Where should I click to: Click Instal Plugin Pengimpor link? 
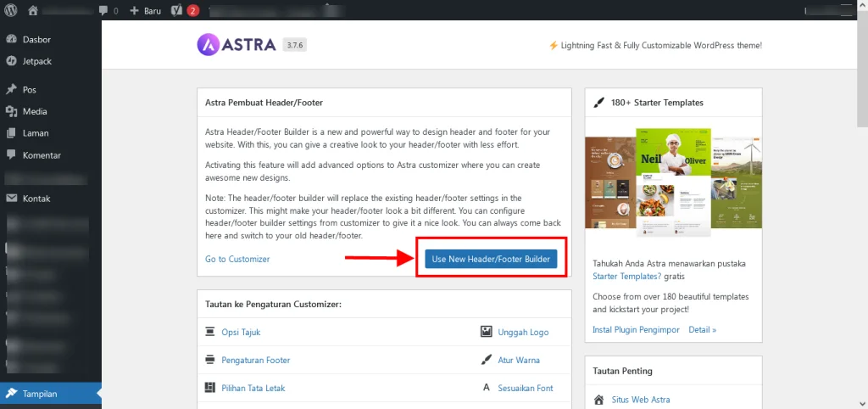pos(636,329)
